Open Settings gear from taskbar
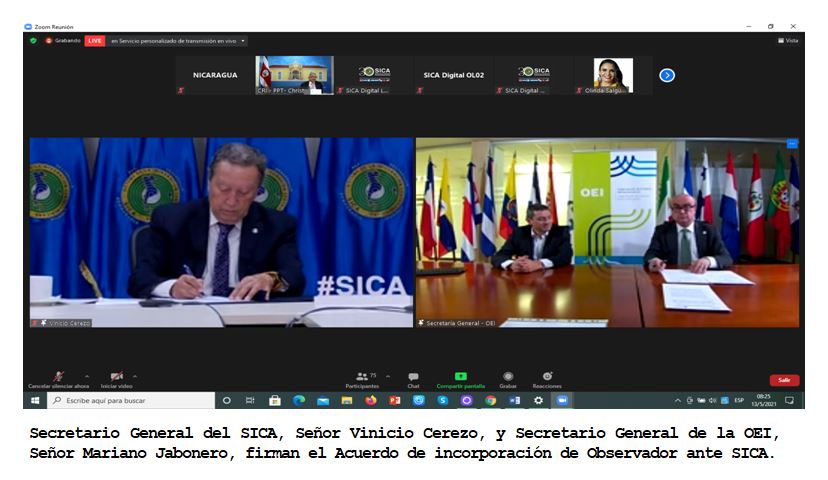 tap(538, 400)
